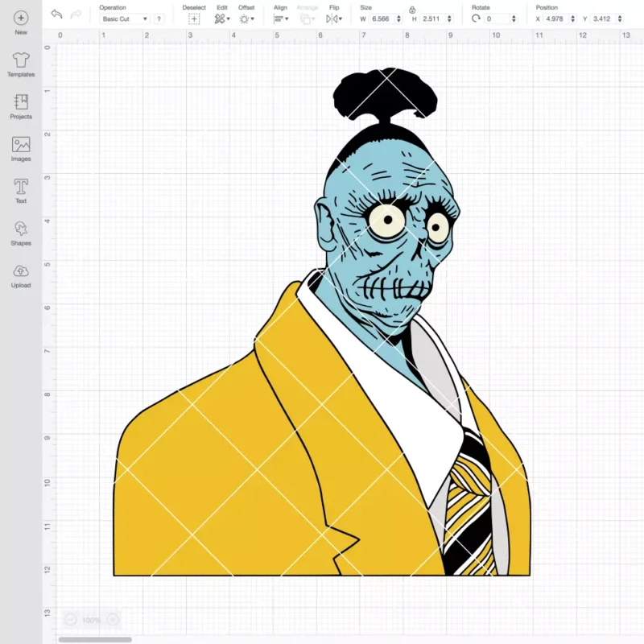Click the 100% zoom level label
Image resolution: width=644 pixels, height=644 pixels.
[x=91, y=620]
